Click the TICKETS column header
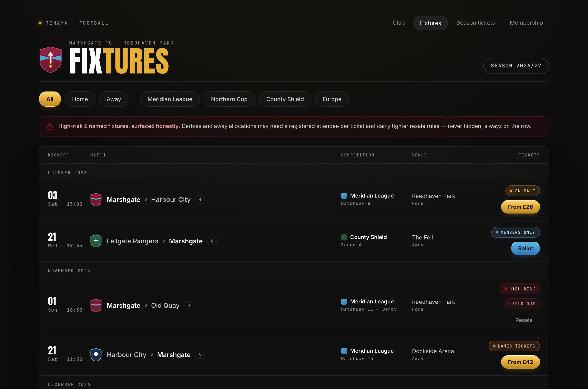588x389 pixels. tap(529, 155)
